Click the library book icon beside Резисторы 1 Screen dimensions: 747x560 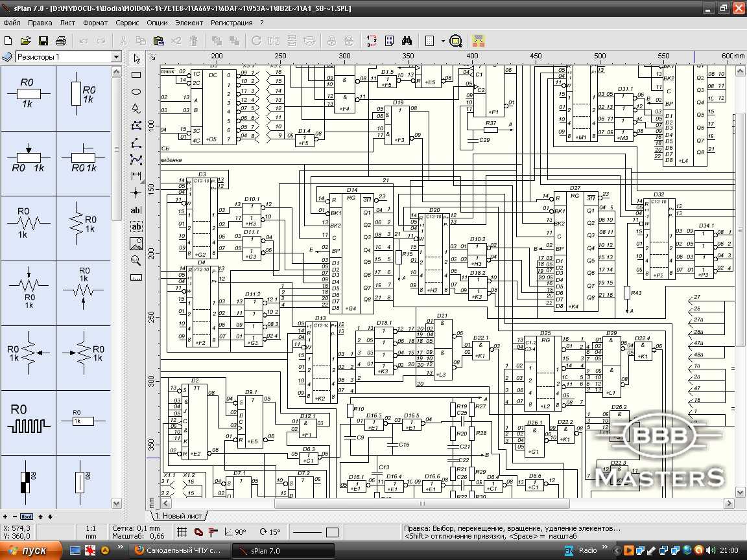click(7, 56)
